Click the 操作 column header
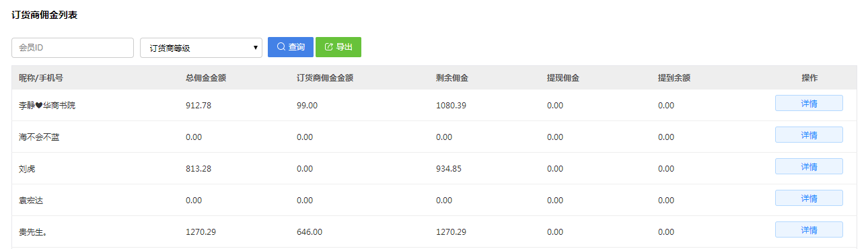 pos(809,78)
